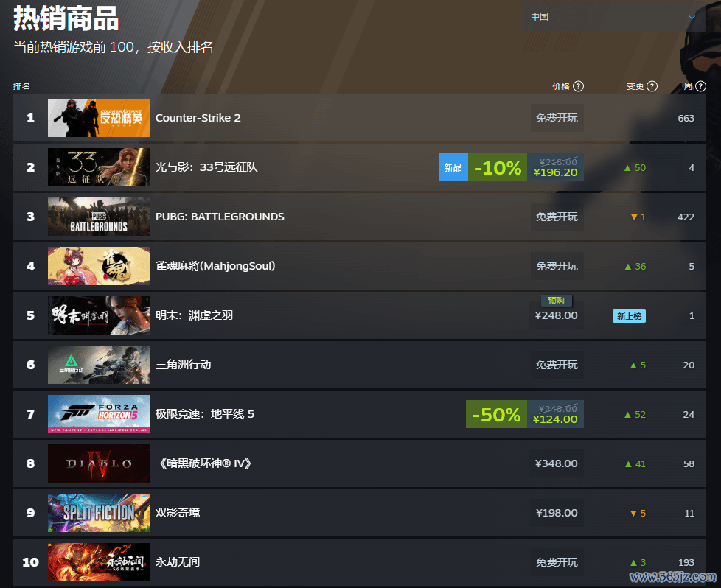Click the 变更 column header

[x=635, y=86]
